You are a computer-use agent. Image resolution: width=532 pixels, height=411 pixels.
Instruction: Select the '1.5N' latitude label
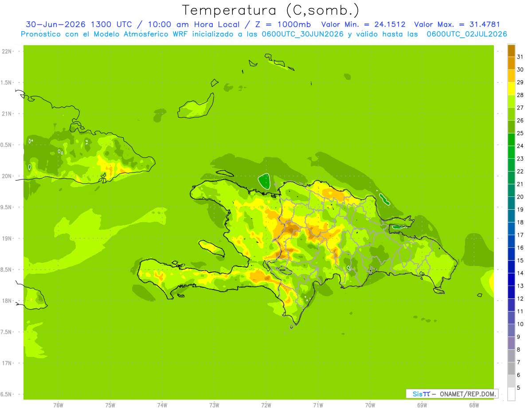pos(7,82)
